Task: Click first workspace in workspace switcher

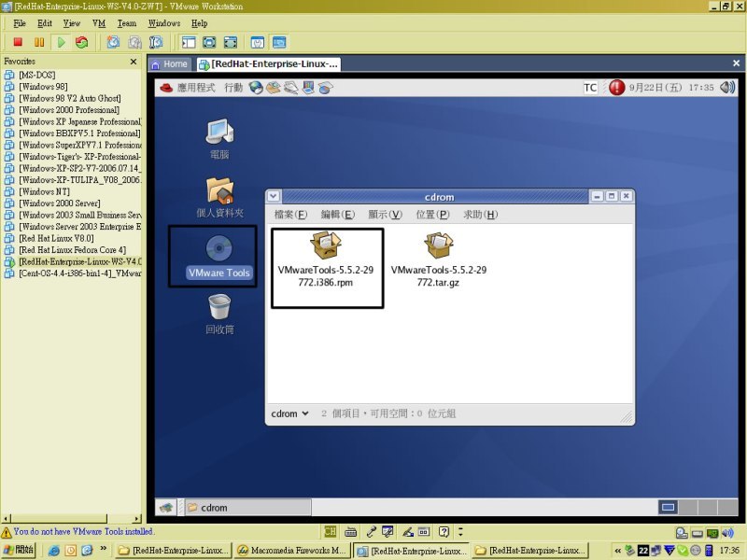Action: (x=668, y=507)
